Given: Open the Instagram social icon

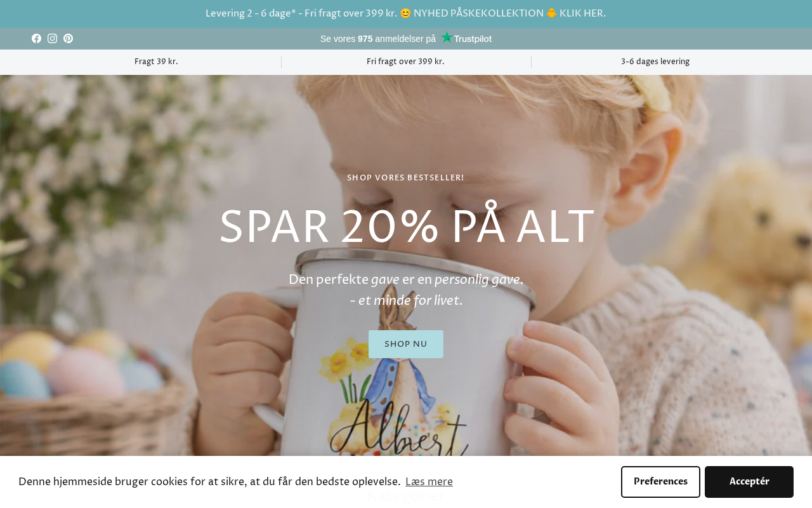Looking at the screenshot, I should [52, 39].
